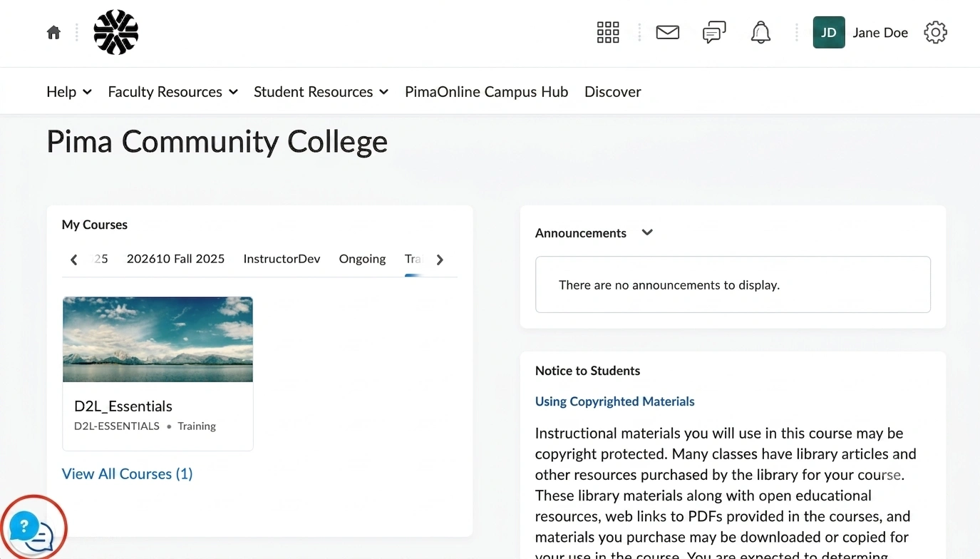Click the Pima college logo

coord(116,32)
